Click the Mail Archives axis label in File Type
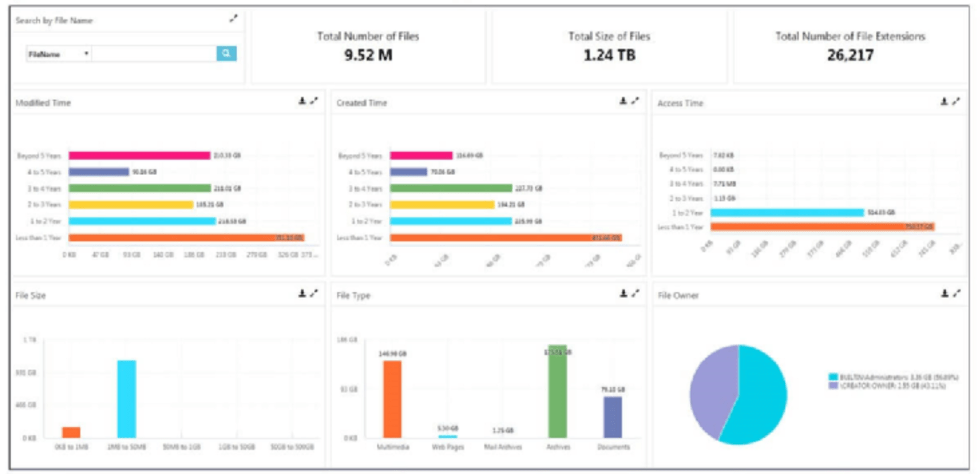The image size is (980, 474). pyautogui.click(x=502, y=447)
